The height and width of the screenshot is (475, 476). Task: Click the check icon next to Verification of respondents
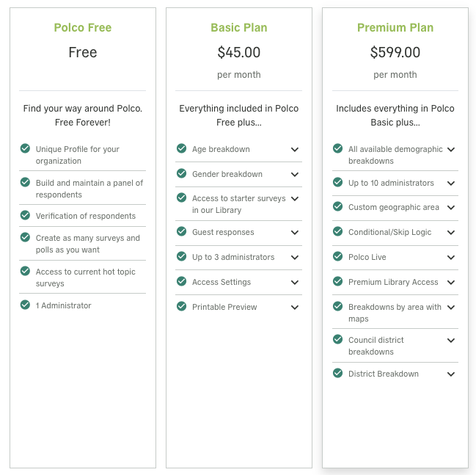pos(25,215)
